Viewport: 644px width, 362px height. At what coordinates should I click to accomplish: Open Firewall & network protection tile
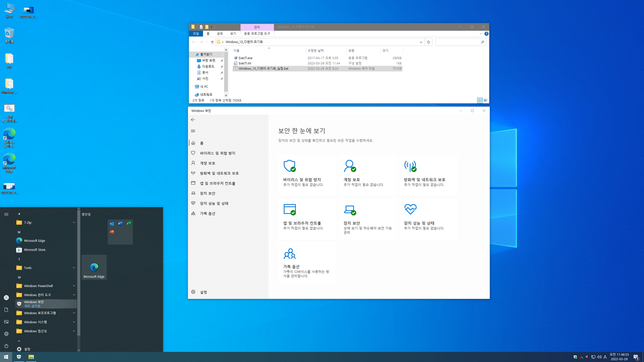pyautogui.click(x=428, y=175)
